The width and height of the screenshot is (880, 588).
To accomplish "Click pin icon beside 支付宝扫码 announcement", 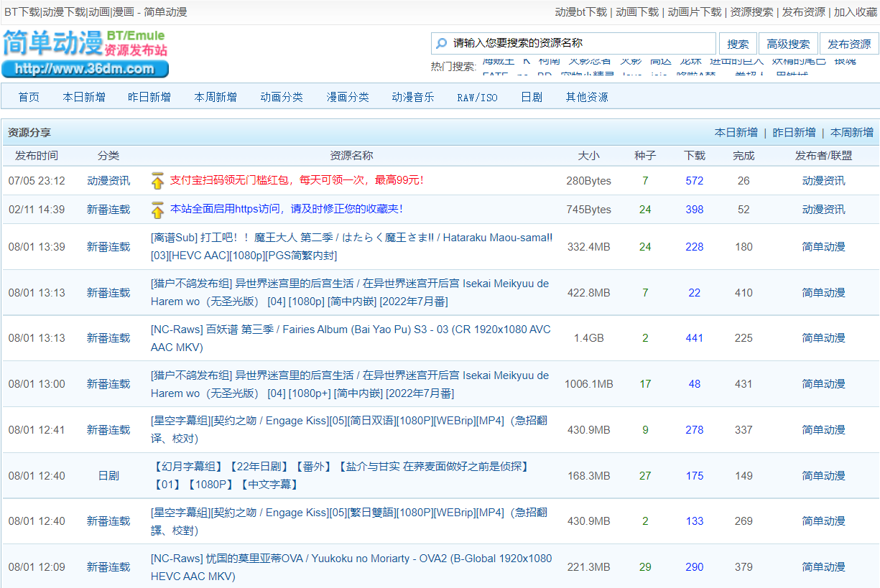I will coord(157,181).
